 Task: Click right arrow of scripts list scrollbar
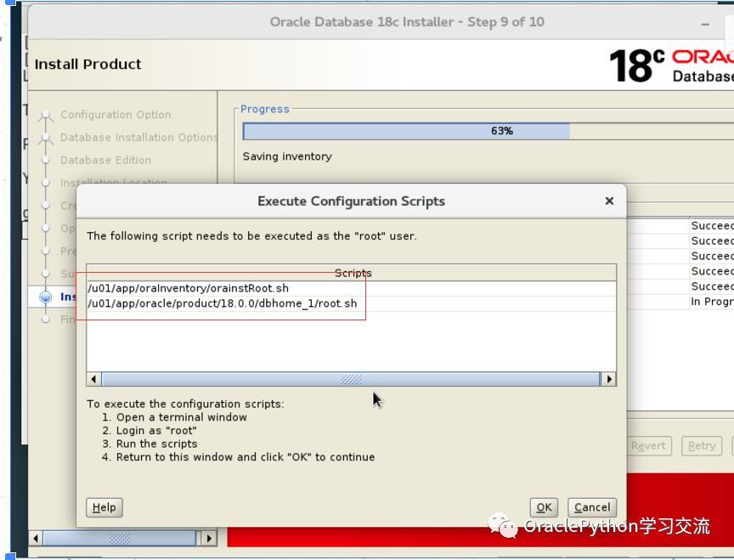[x=608, y=379]
